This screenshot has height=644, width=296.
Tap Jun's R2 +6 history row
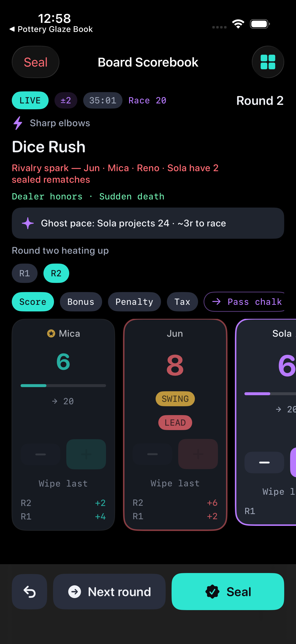click(175, 503)
